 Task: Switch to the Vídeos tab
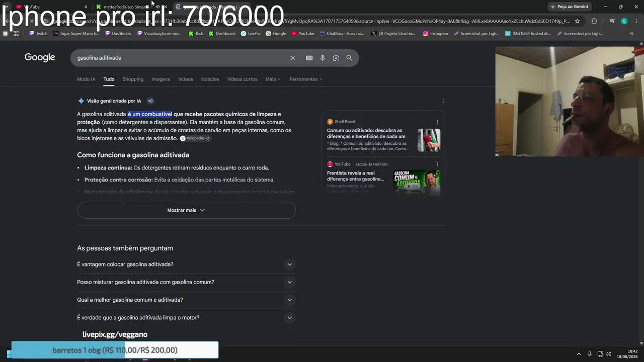[x=185, y=79]
